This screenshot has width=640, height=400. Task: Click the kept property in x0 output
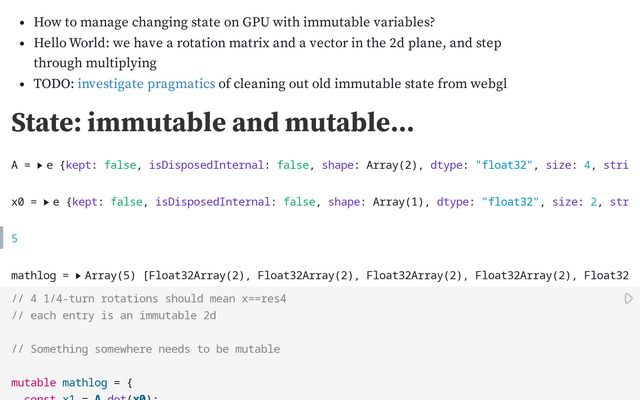click(x=85, y=202)
